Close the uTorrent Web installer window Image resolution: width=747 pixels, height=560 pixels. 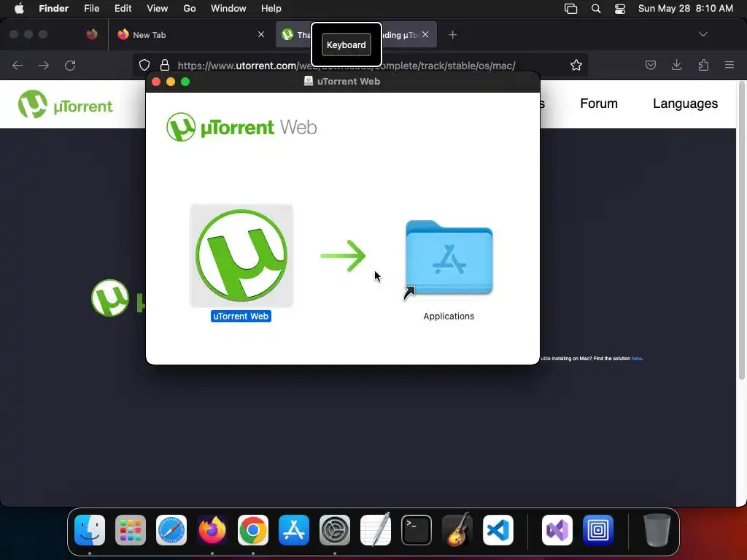click(x=156, y=82)
